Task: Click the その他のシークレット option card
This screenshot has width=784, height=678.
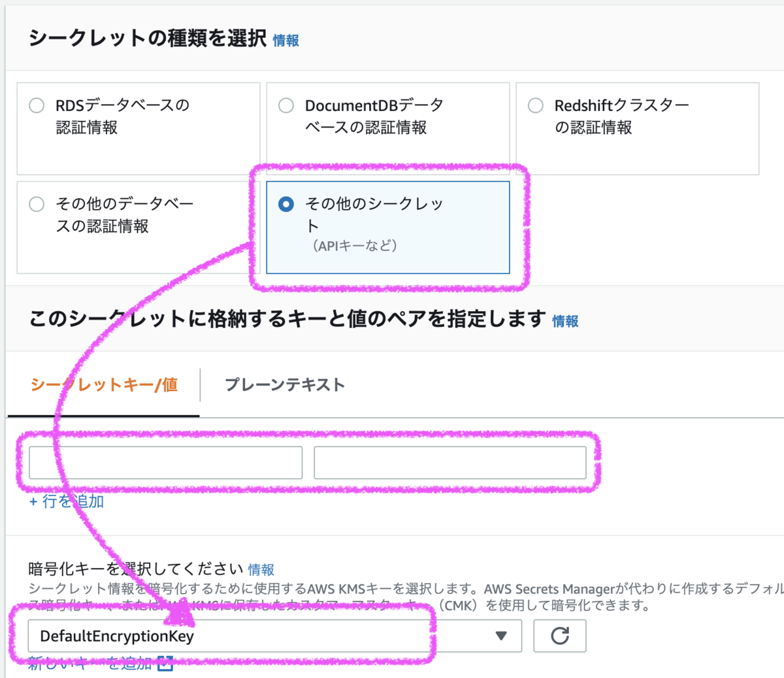Action: [387, 227]
